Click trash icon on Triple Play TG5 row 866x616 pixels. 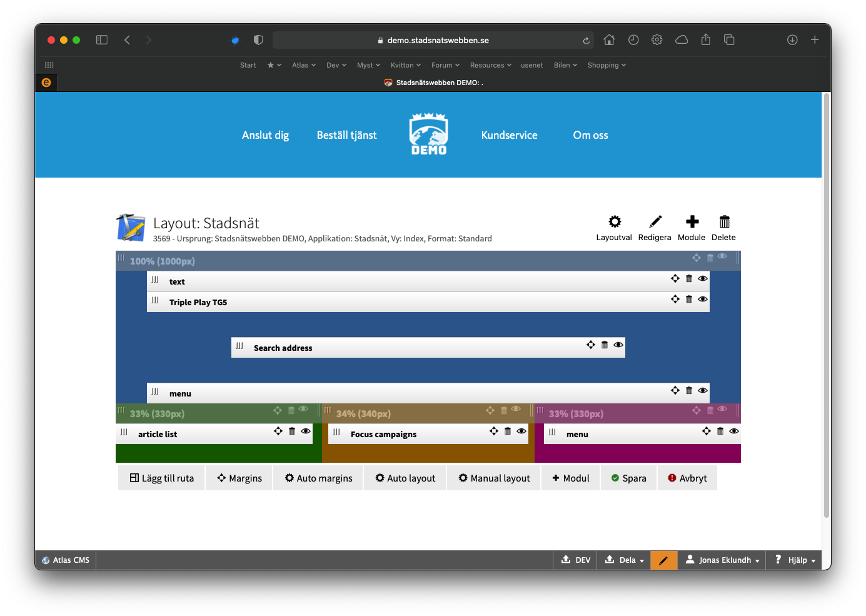click(x=689, y=300)
